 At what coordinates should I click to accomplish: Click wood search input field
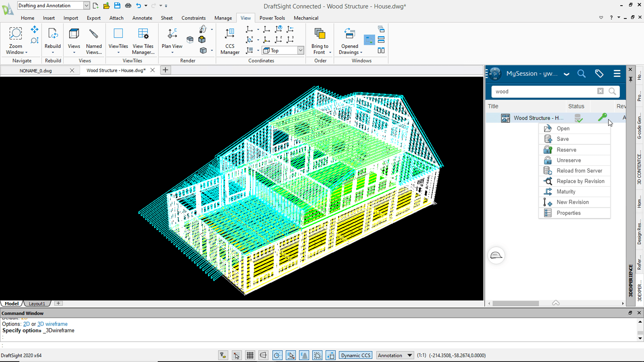[x=545, y=91]
